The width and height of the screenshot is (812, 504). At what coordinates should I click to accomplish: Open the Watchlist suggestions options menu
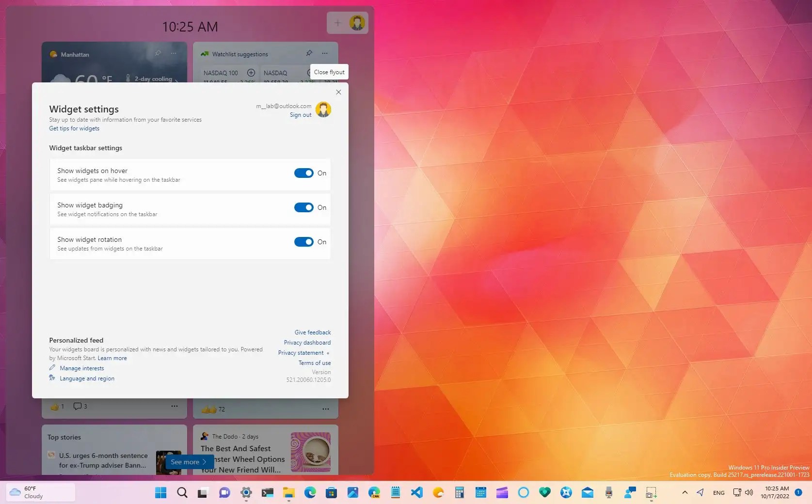coord(324,53)
